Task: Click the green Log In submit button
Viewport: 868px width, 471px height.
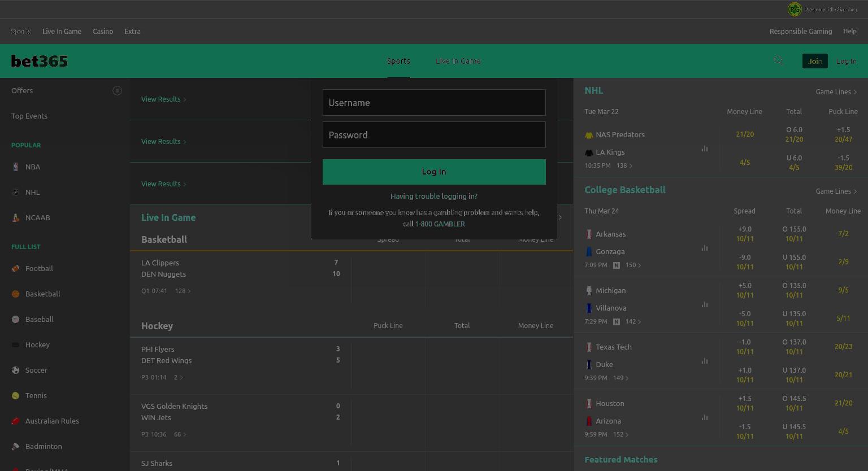Action: click(434, 172)
